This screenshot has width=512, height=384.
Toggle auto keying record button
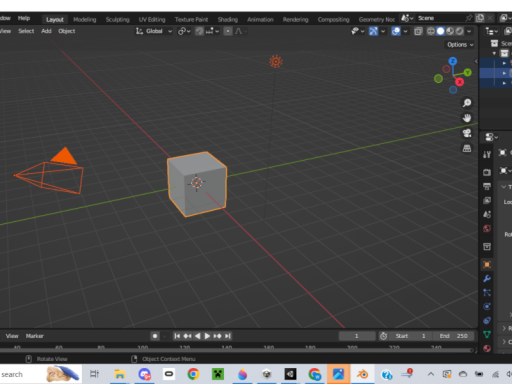point(155,336)
